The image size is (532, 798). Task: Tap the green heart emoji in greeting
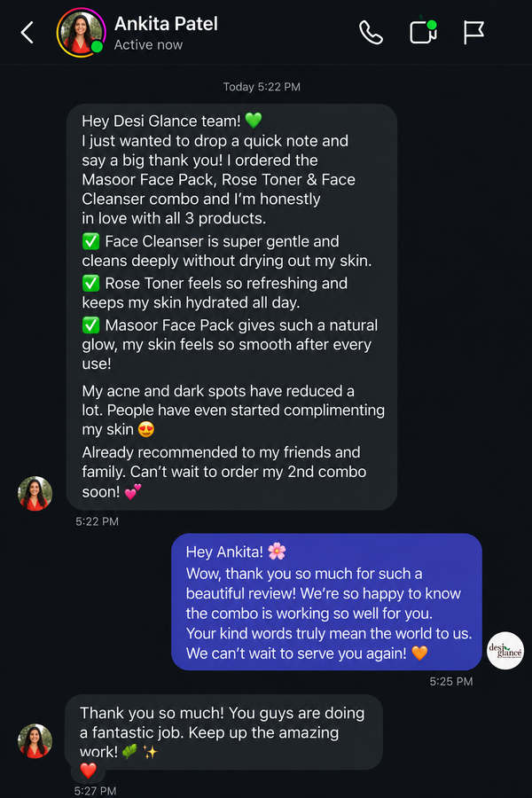point(254,121)
